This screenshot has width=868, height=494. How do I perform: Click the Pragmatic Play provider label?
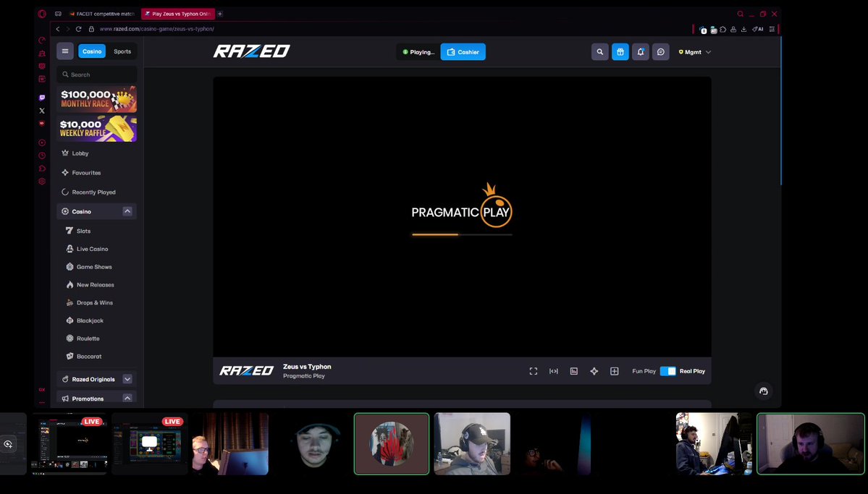point(304,376)
